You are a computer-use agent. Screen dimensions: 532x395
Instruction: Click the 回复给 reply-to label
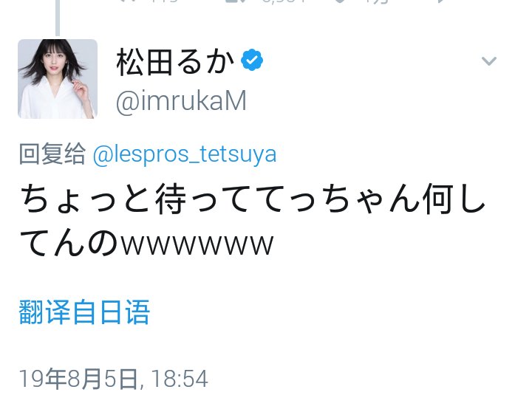(x=52, y=154)
